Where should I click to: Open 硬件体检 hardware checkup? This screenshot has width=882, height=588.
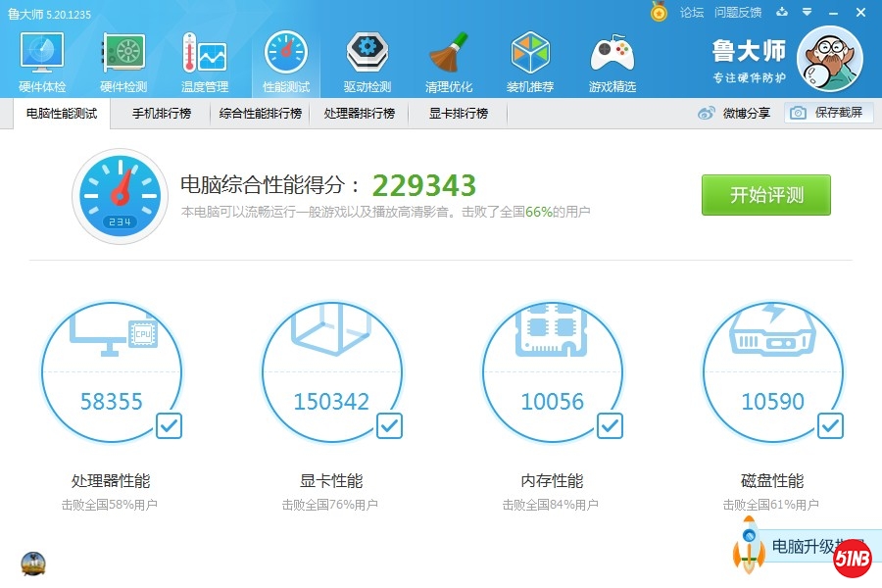click(x=41, y=62)
